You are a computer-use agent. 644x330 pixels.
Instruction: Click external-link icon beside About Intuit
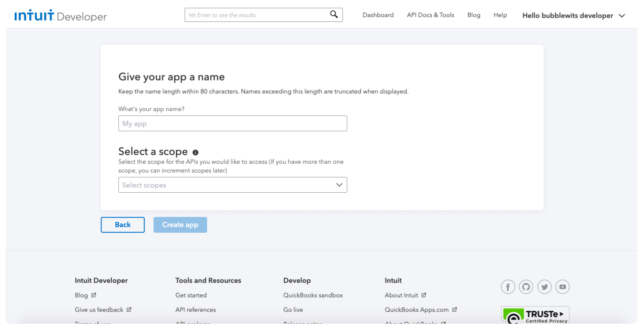(x=424, y=295)
